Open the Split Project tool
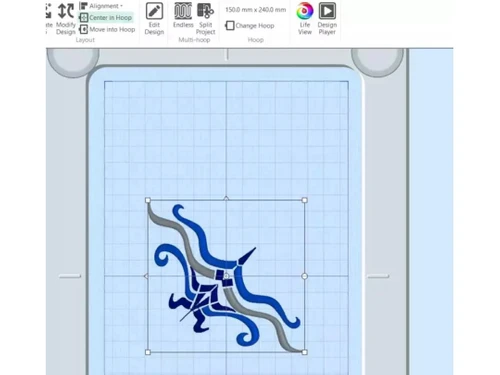This screenshot has width=500, height=375. (x=205, y=19)
